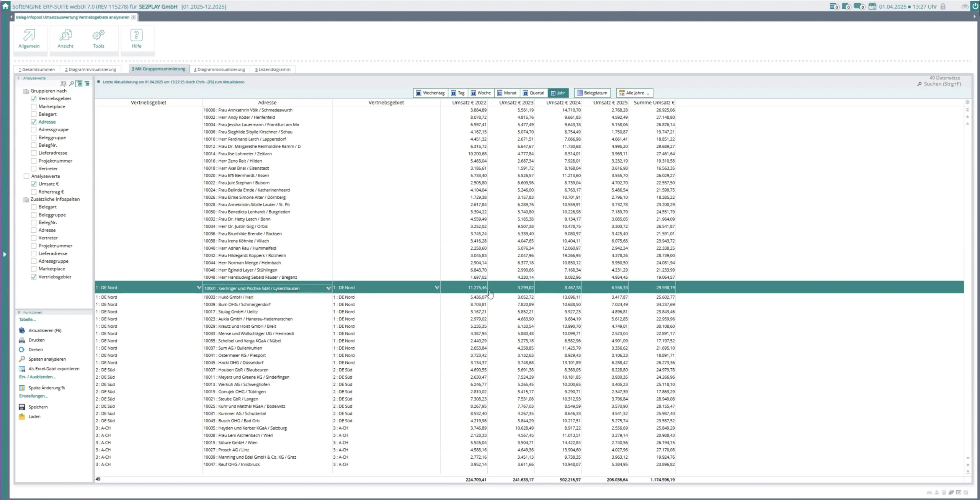Click the Drucken printer icon
The height and width of the screenshot is (500, 980).
(22, 340)
